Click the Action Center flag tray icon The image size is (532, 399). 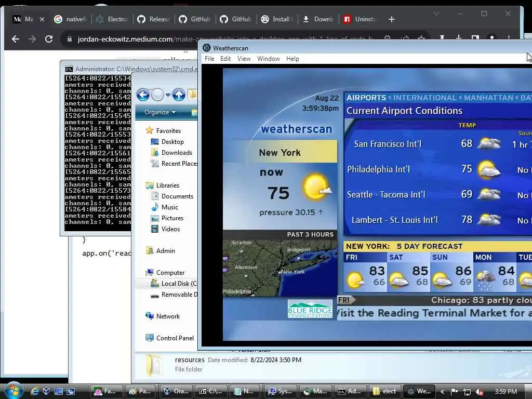(455, 392)
